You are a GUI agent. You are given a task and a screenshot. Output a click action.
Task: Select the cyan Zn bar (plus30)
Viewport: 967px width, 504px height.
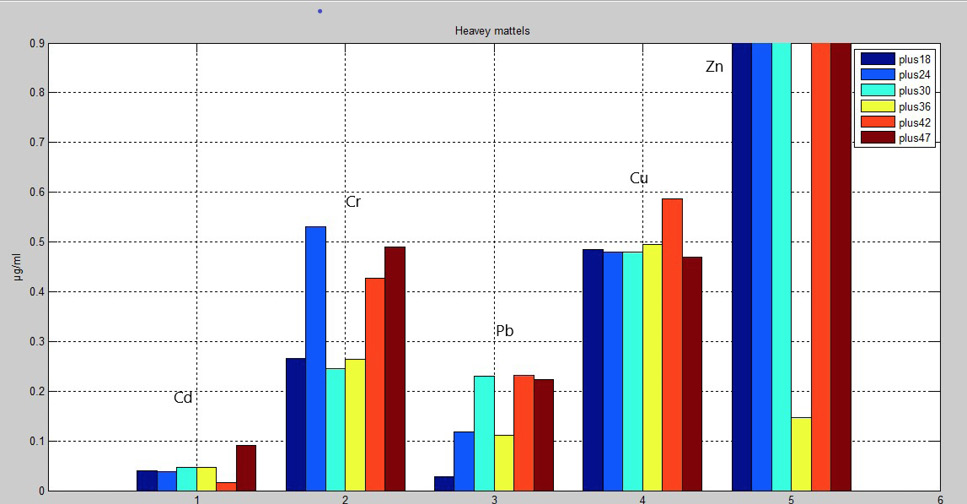[x=781, y=267]
